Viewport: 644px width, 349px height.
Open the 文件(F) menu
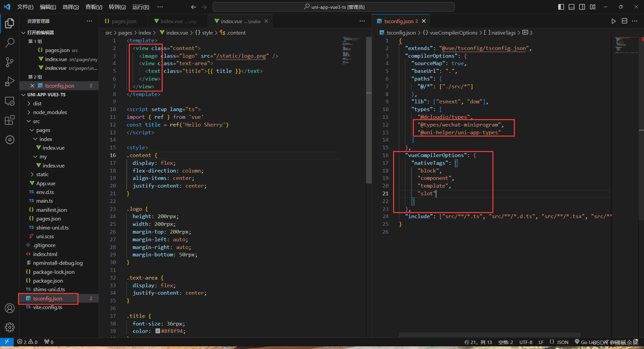point(25,7)
